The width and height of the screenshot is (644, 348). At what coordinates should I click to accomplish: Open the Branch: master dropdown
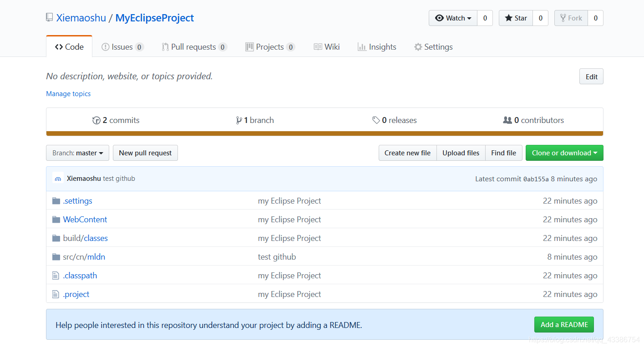(77, 153)
